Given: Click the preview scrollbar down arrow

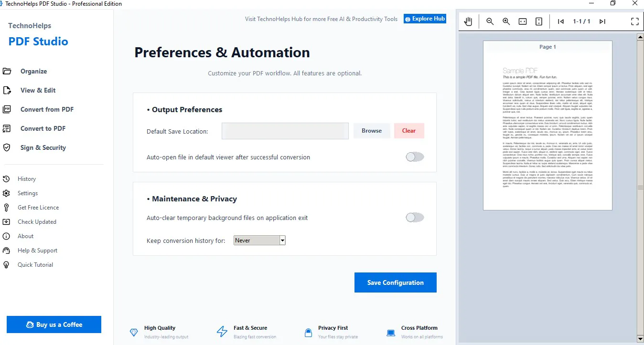Looking at the screenshot, I should tap(640, 339).
